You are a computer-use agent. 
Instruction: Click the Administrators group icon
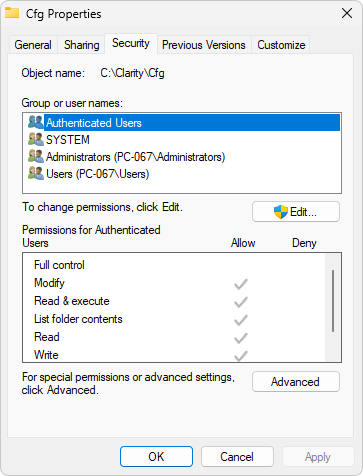(x=36, y=156)
